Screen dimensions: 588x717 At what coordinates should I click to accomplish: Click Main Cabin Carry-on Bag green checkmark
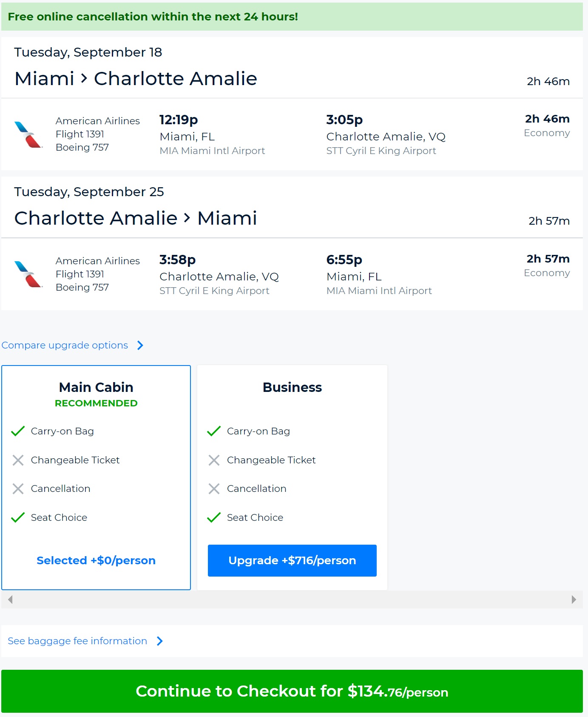[x=18, y=431]
